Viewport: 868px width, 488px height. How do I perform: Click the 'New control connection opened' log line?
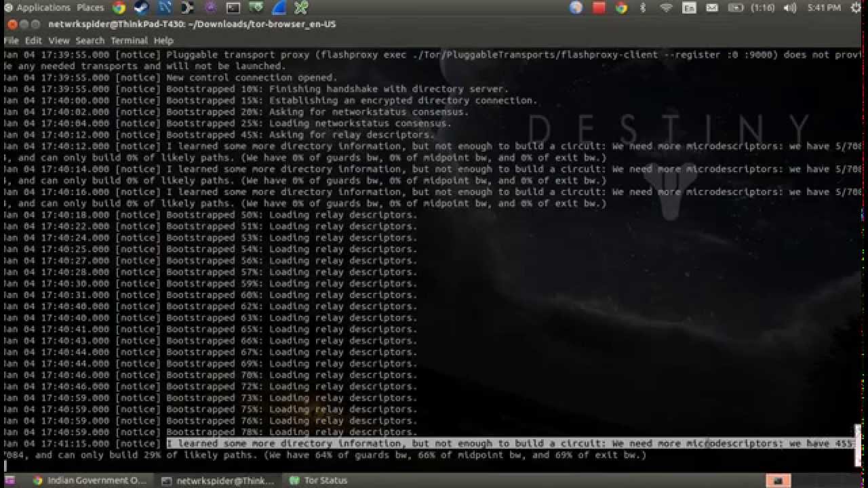(170, 77)
